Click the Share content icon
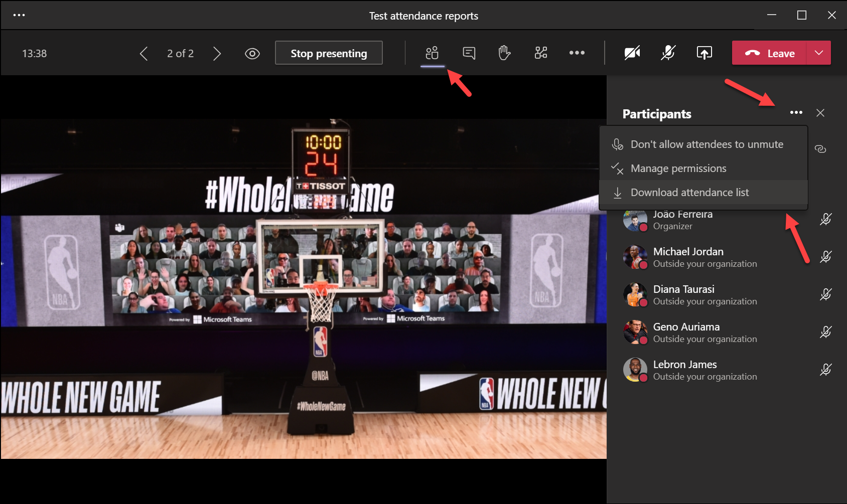 tap(704, 53)
